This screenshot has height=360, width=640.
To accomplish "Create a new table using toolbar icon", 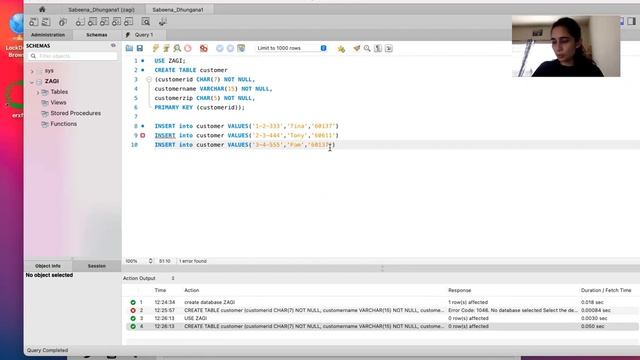I will [92, 22].
